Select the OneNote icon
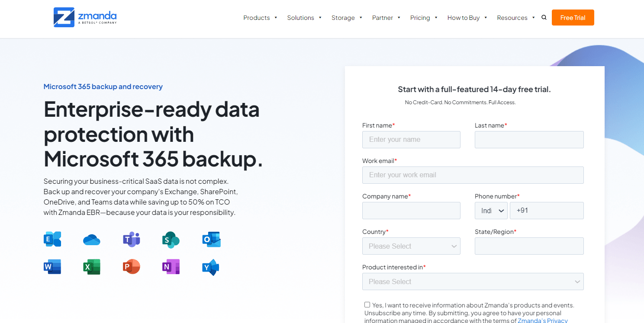 point(171,266)
